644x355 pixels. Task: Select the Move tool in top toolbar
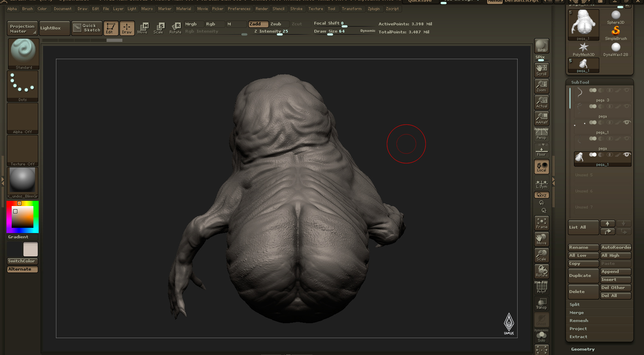pyautogui.click(x=142, y=28)
